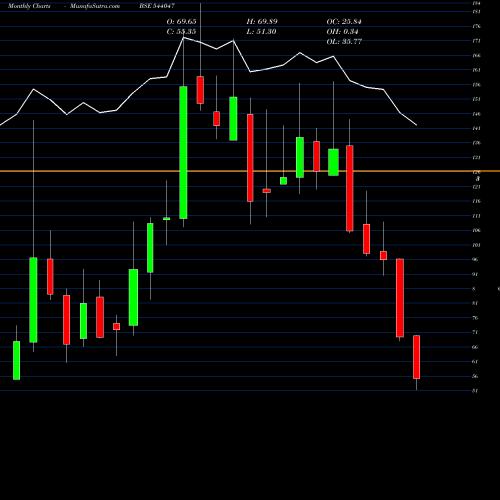Click the 106 price axis label
The height and width of the screenshot is (500, 500).
[x=476, y=230]
